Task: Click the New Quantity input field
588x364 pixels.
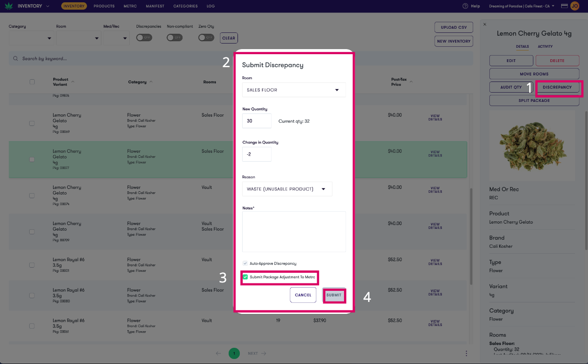Action: pos(257,121)
